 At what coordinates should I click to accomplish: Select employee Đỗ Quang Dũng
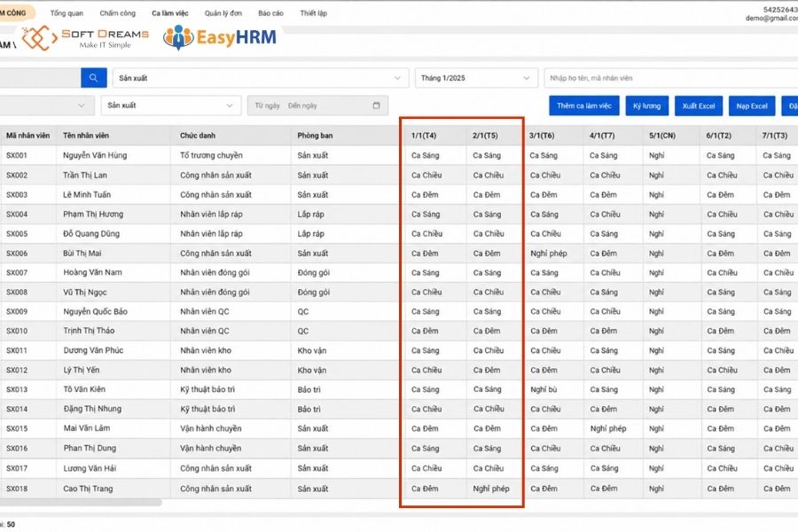pos(91,234)
